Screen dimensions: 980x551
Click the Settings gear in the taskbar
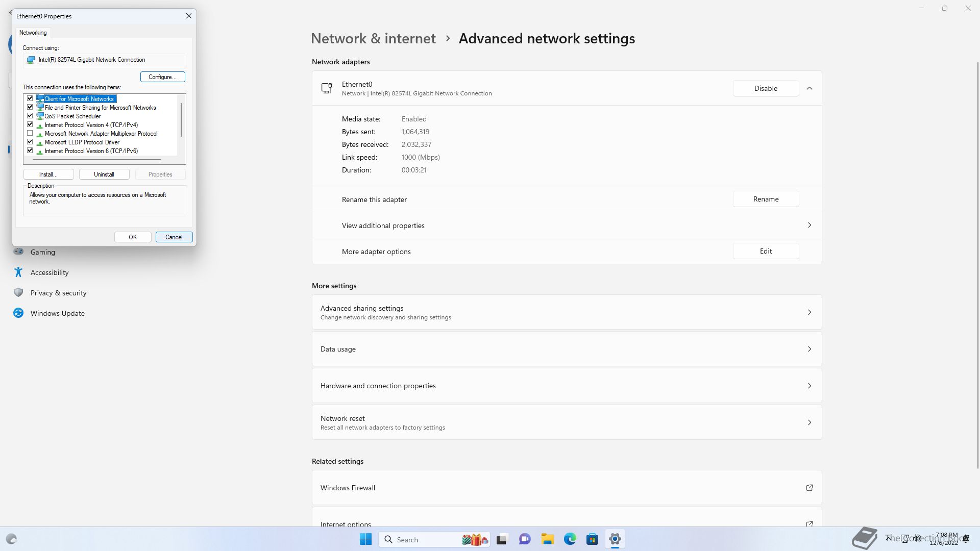pyautogui.click(x=615, y=539)
